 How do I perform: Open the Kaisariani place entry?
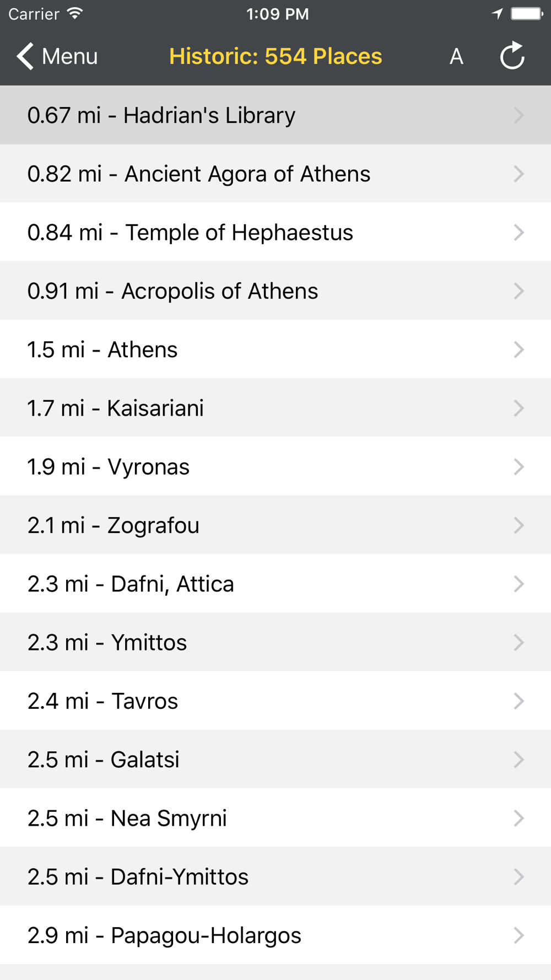point(275,408)
